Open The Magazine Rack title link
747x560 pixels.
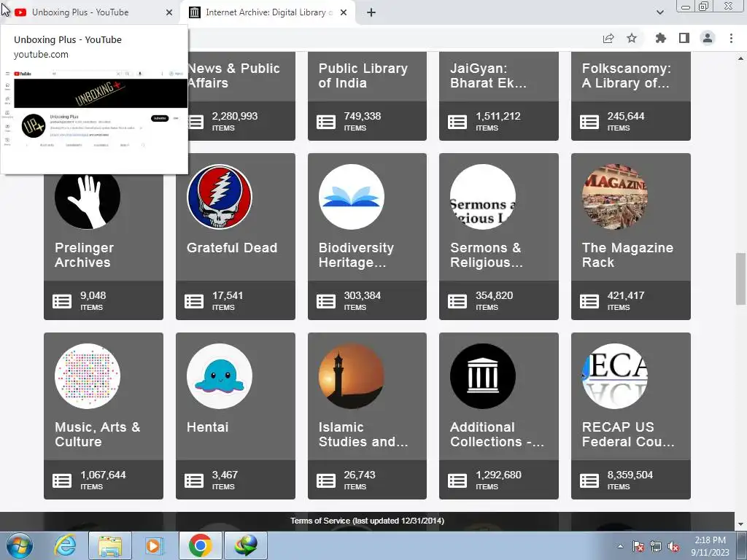coord(627,254)
